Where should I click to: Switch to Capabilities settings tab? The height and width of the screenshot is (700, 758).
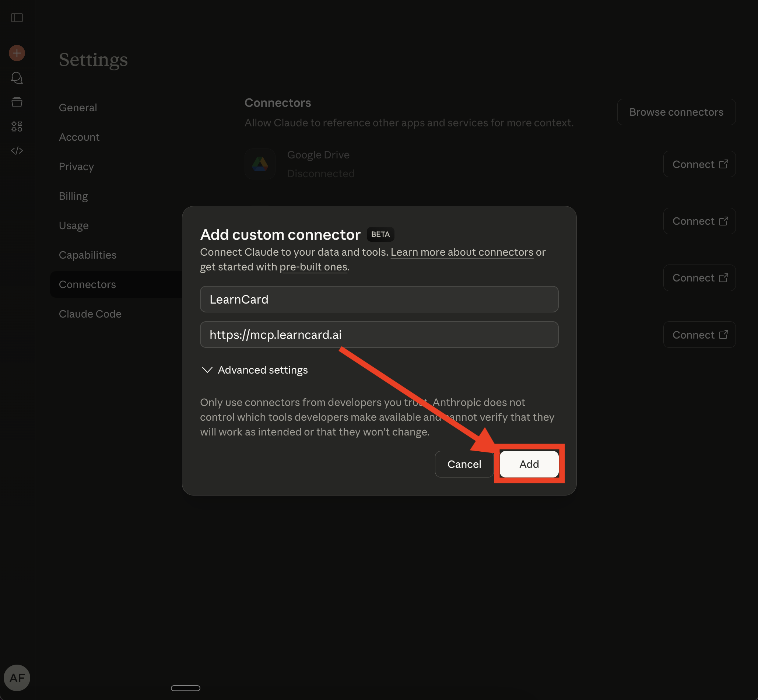pyautogui.click(x=87, y=255)
